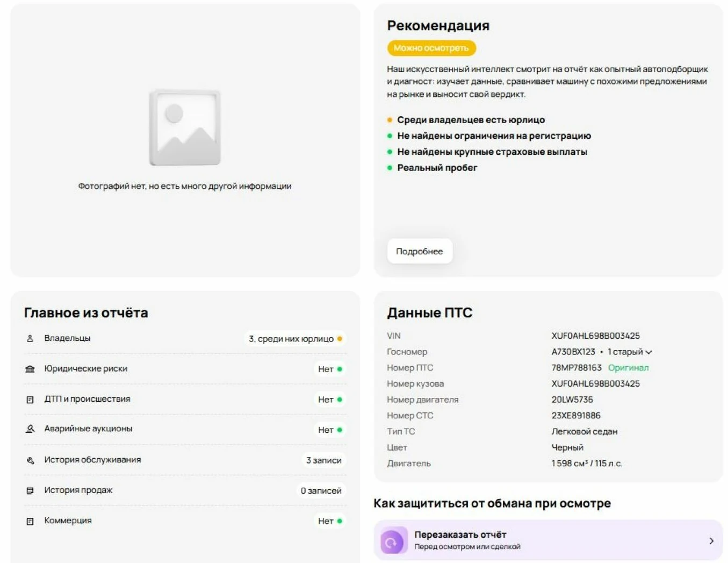Image resolution: width=728 pixels, height=563 pixels.
Task: Click the 'Можно осмотреть' yellow badge
Action: pyautogui.click(x=431, y=48)
